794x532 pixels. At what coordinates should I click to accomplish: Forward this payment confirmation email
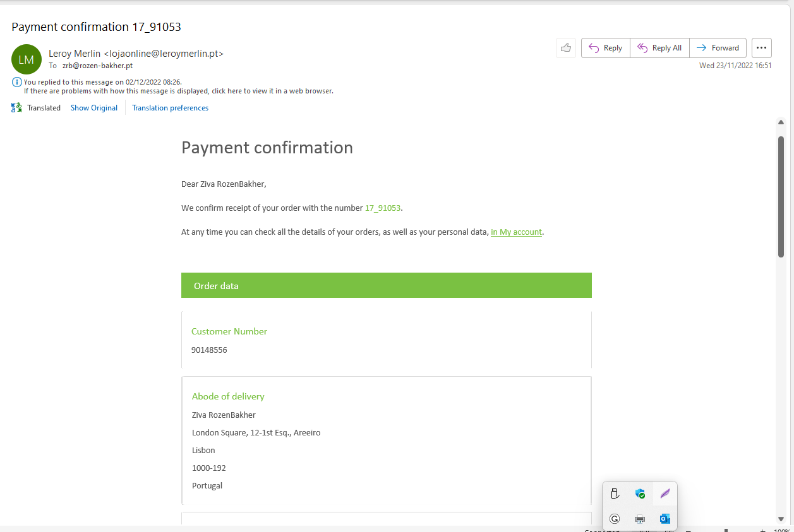pyautogui.click(x=718, y=48)
